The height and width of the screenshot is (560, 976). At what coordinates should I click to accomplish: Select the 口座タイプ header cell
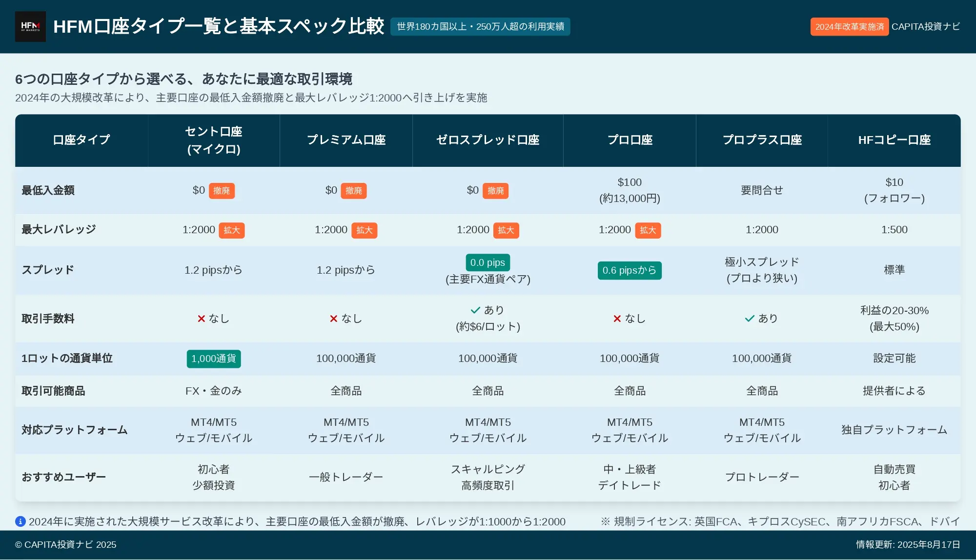coord(81,140)
